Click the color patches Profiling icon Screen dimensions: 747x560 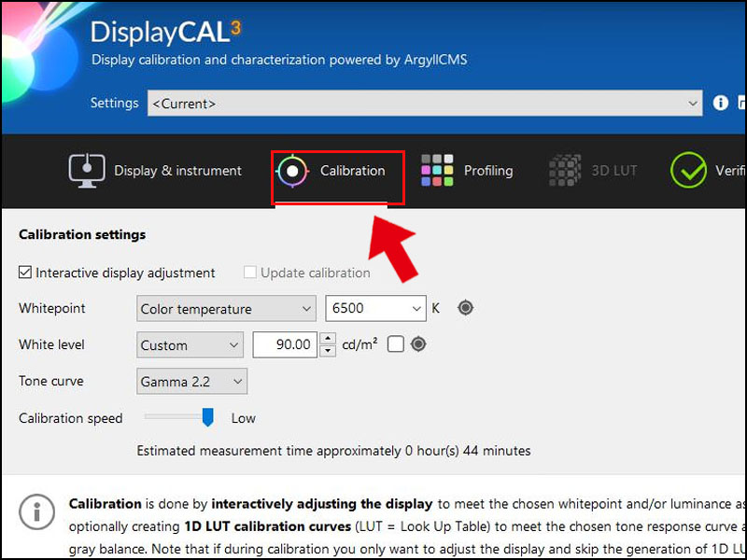pyautogui.click(x=437, y=171)
